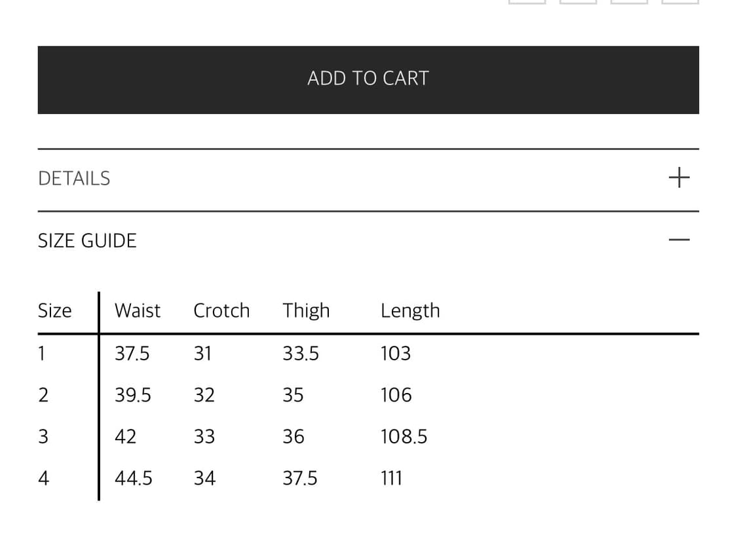This screenshot has height=560, width=737.
Task: Click the SIZE GUIDE section heading
Action: [87, 240]
